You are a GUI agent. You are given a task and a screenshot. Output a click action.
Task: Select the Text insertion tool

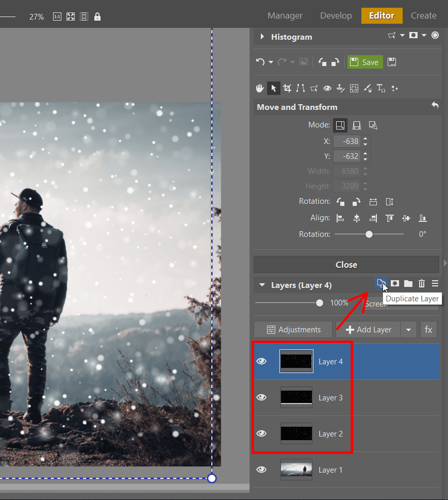pyautogui.click(x=381, y=88)
